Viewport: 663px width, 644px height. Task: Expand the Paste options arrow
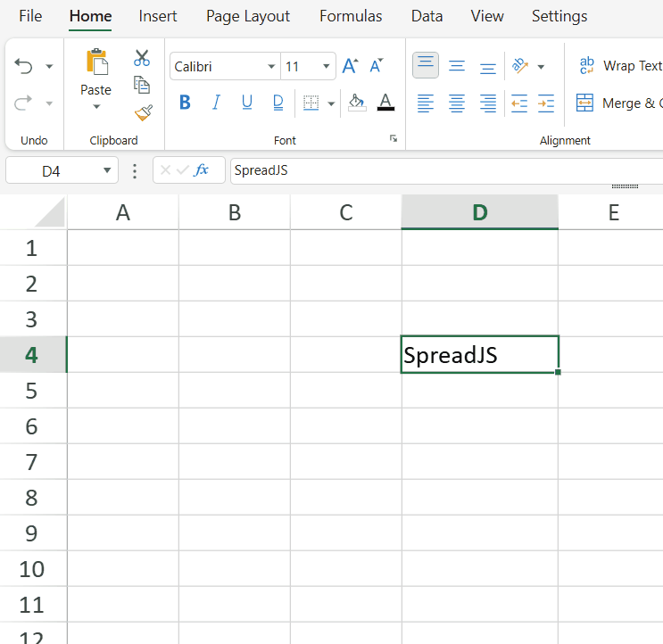pyautogui.click(x=96, y=107)
